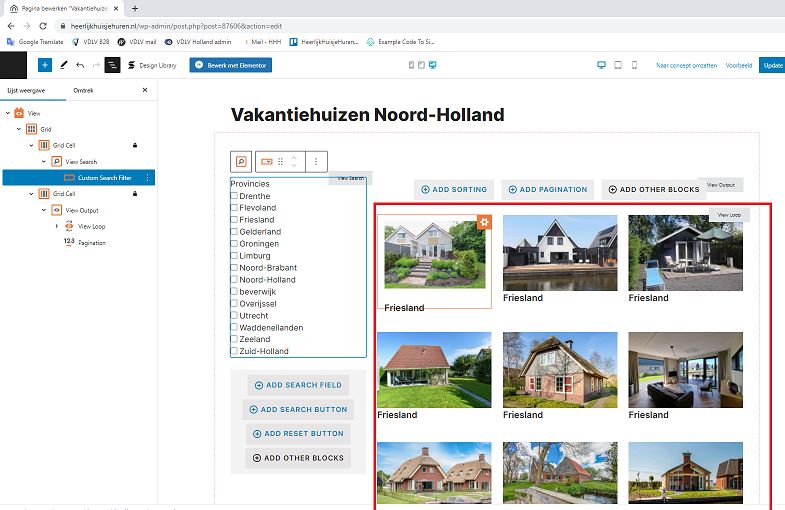Click lock icon on first Grid Cell
This screenshot has width=785, height=510.
click(135, 145)
